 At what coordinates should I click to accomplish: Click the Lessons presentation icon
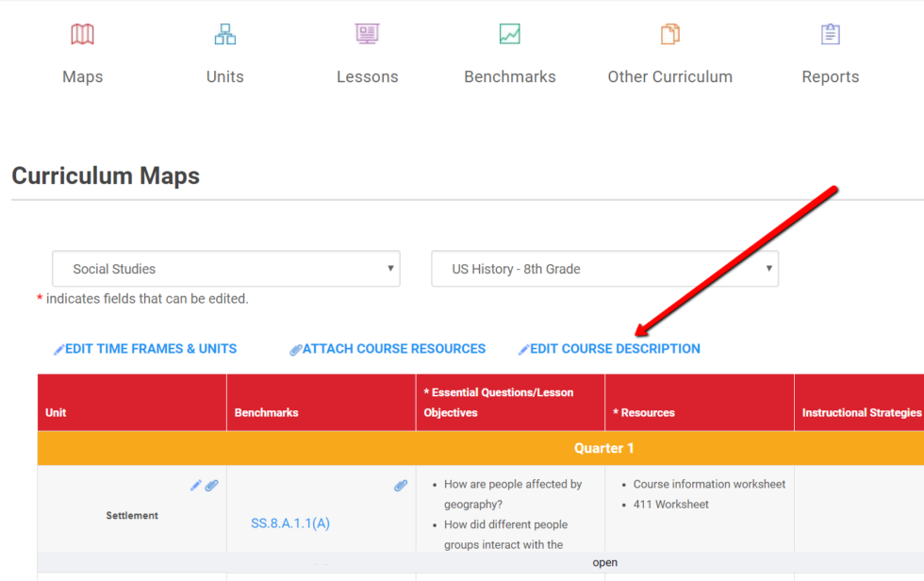[x=367, y=33]
